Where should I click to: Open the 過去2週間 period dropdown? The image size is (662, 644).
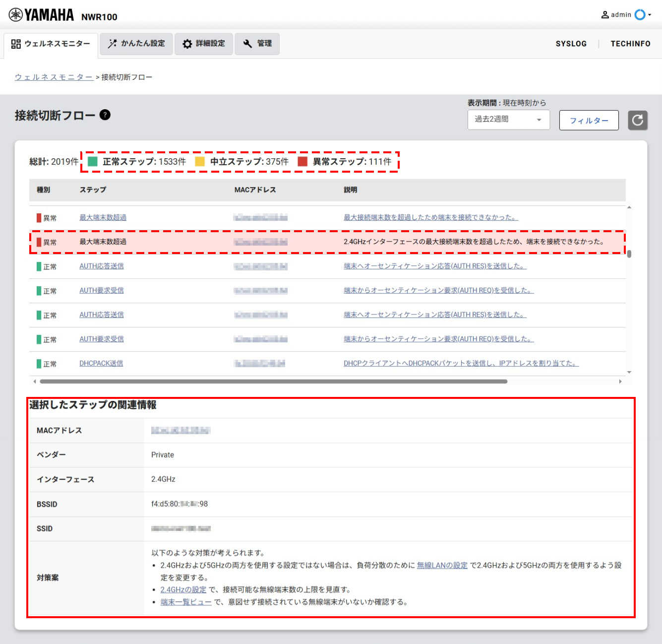[x=508, y=120]
